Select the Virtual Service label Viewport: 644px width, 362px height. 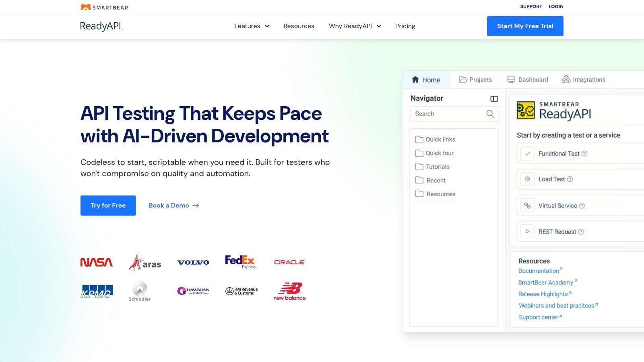click(557, 206)
